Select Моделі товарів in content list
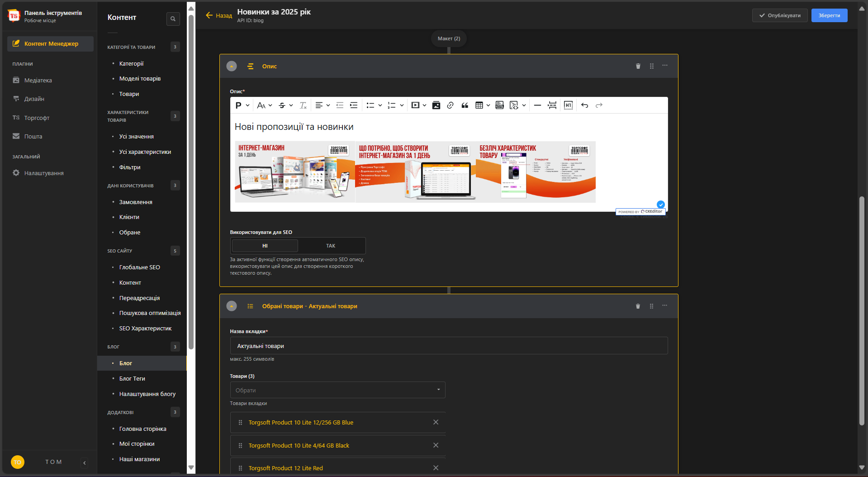 click(140, 78)
